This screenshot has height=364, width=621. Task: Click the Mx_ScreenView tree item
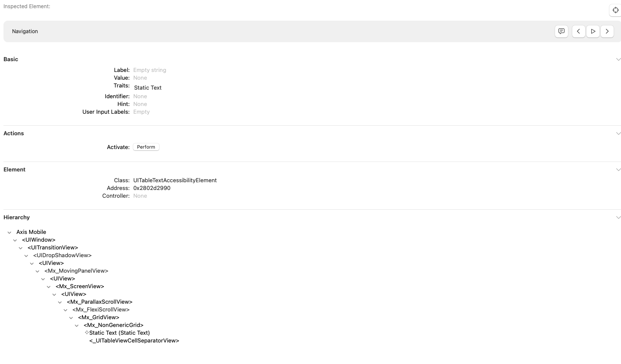[80, 286]
